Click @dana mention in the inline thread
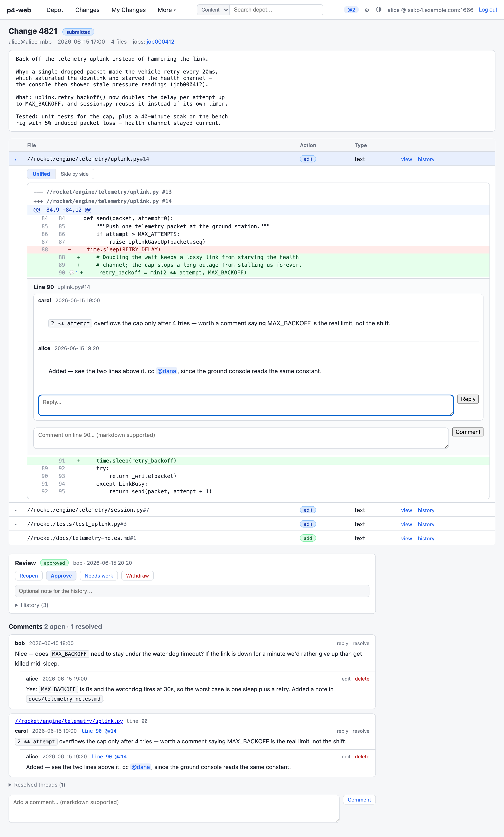Screen dimensions: 504x837 click(167, 371)
